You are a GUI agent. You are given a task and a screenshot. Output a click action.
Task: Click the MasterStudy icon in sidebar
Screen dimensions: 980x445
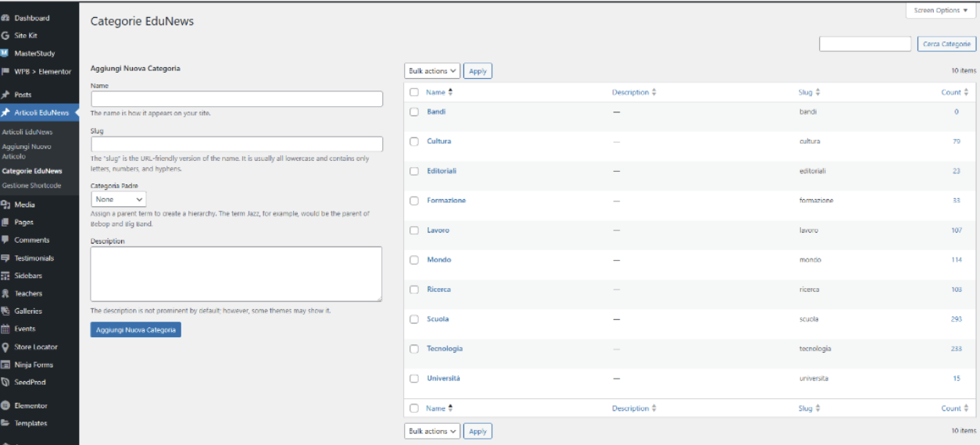click(x=5, y=53)
